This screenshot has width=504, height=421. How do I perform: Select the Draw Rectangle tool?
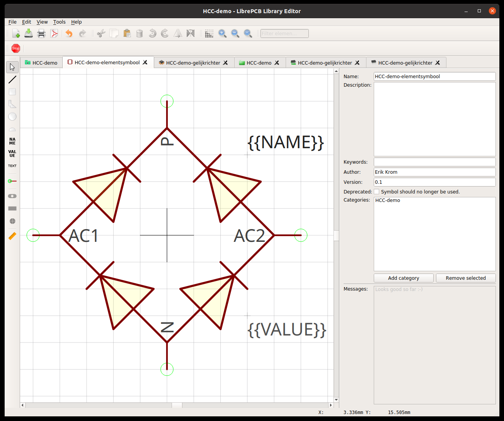(12, 92)
